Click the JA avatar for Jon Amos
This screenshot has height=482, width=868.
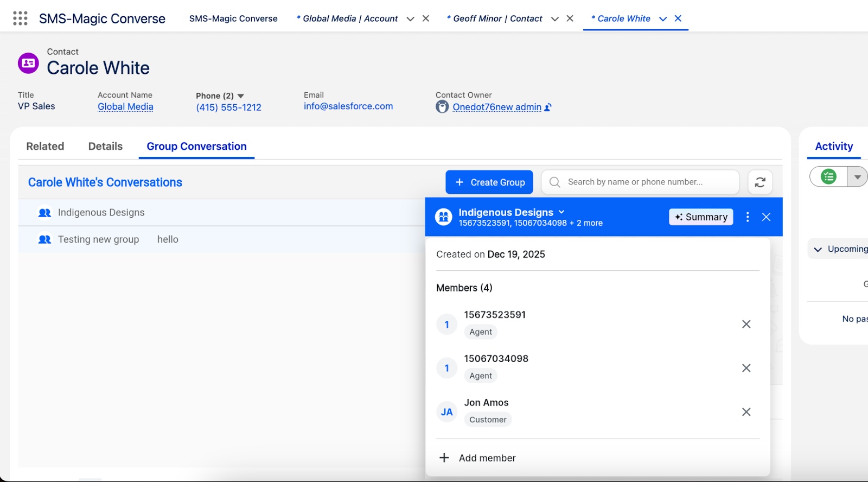tap(447, 412)
